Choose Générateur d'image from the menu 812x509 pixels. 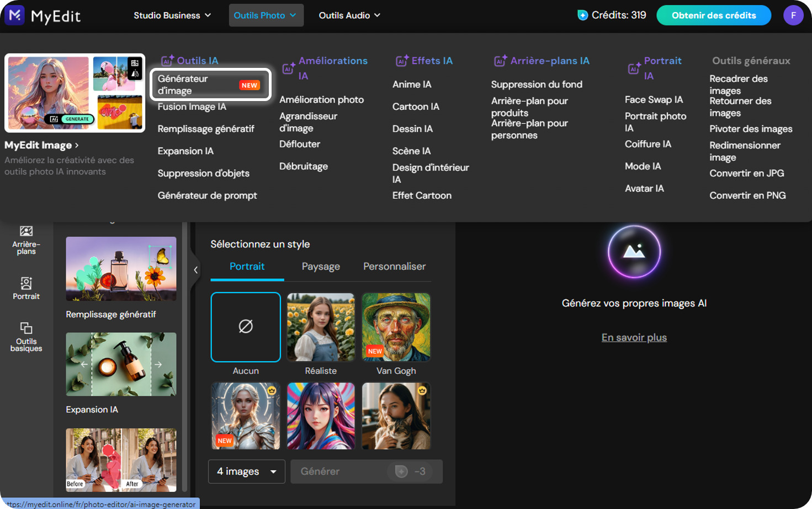[x=210, y=84]
